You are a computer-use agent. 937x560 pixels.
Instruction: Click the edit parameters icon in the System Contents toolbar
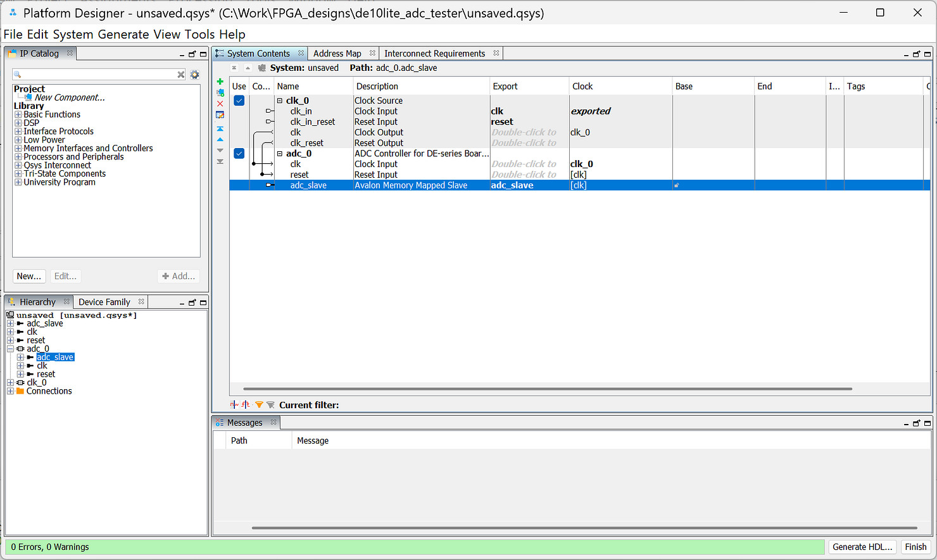click(x=220, y=115)
